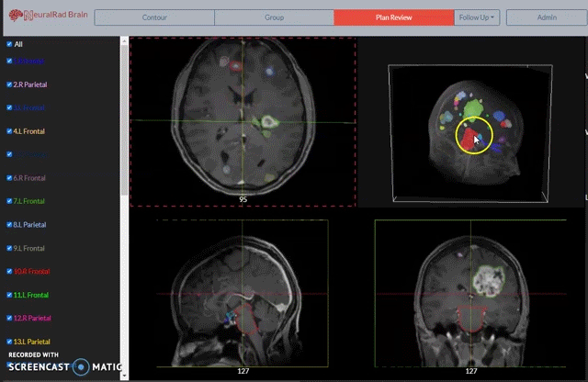
Task: Click the scrollbar down arrow in lesion list
Action: point(124,376)
